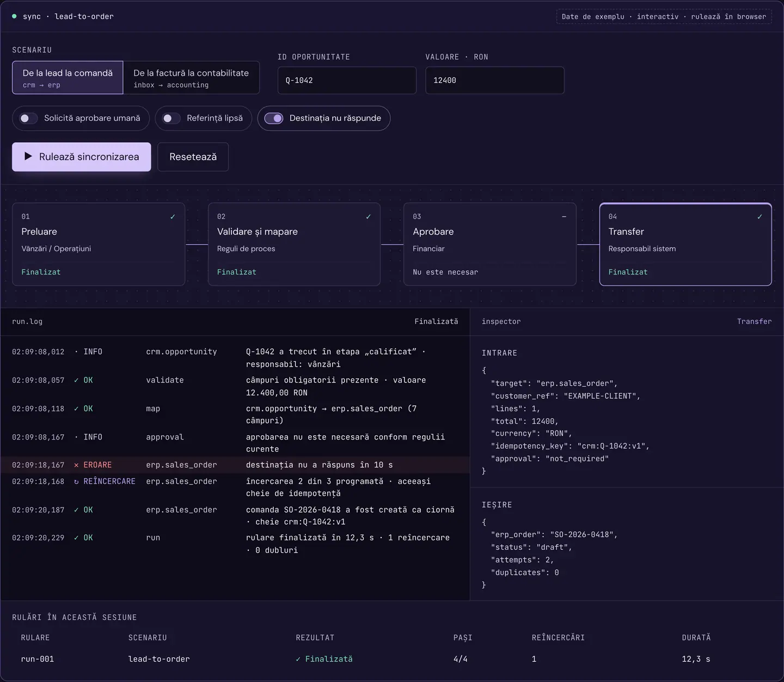
Task: Click the OK checkmark on the validate log row
Action: [76, 380]
